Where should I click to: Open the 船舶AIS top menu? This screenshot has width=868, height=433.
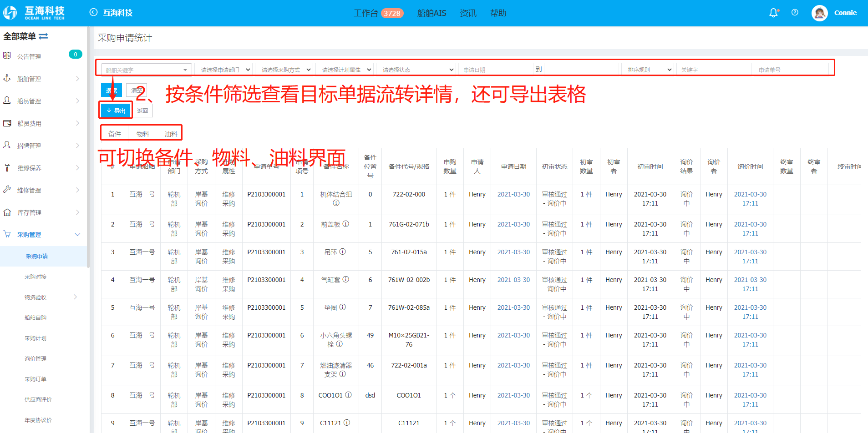pyautogui.click(x=431, y=13)
